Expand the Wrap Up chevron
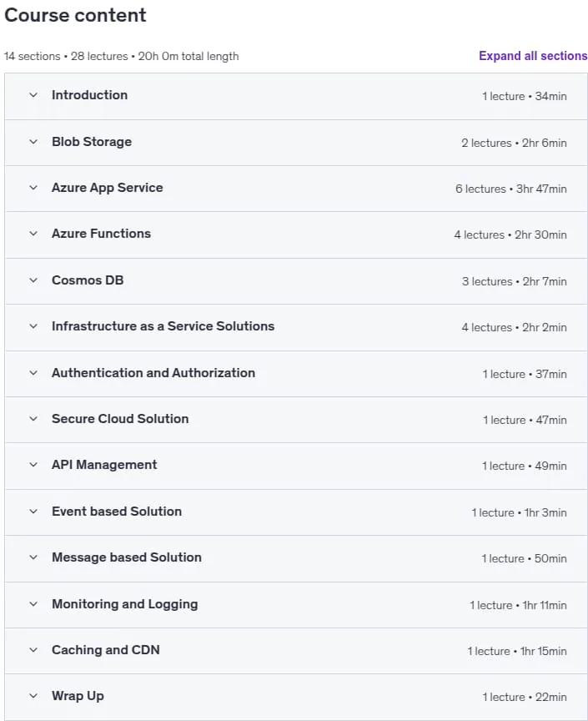The height and width of the screenshot is (721, 588). coord(33,696)
